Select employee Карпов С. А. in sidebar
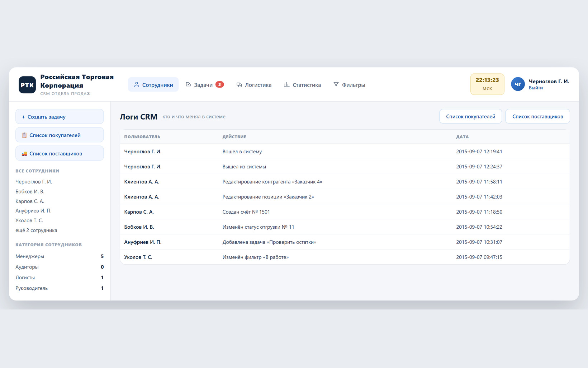The width and height of the screenshot is (588, 368). point(30,201)
